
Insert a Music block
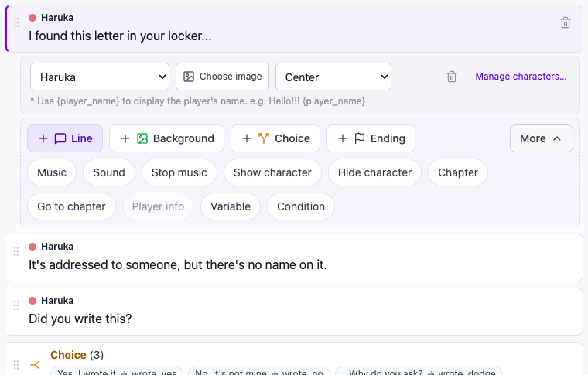(52, 172)
